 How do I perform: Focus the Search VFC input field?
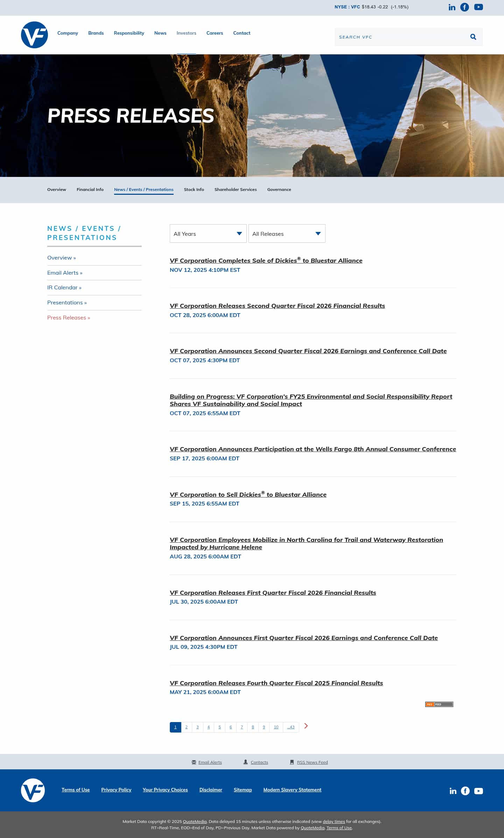(401, 37)
